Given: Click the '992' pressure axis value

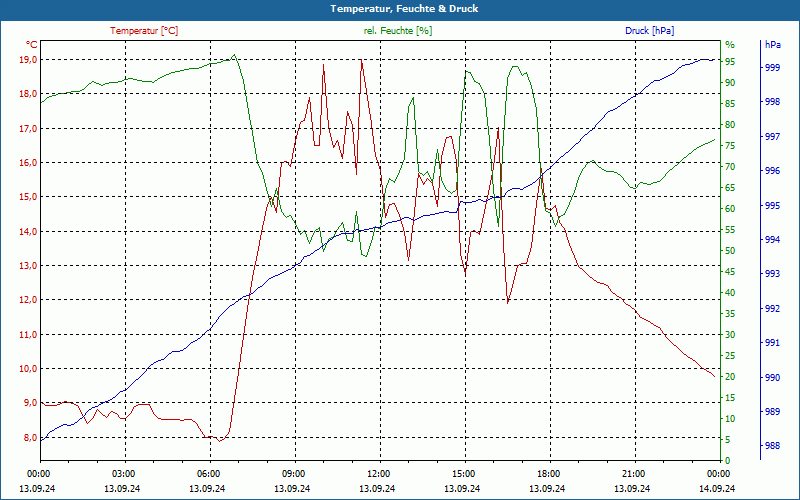Looking at the screenshot, I should point(772,309).
